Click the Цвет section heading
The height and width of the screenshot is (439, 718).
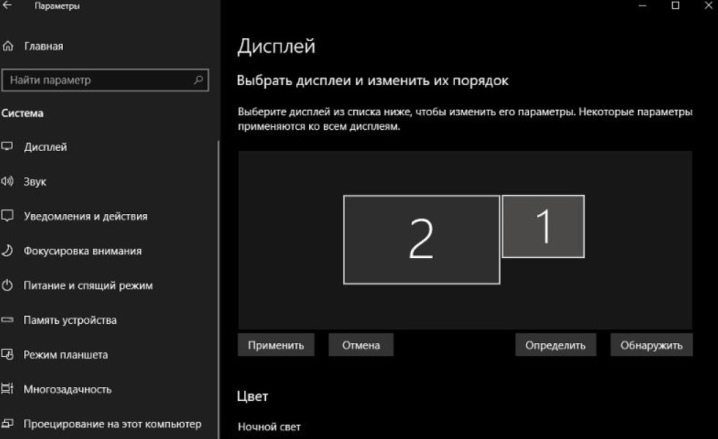(x=252, y=396)
